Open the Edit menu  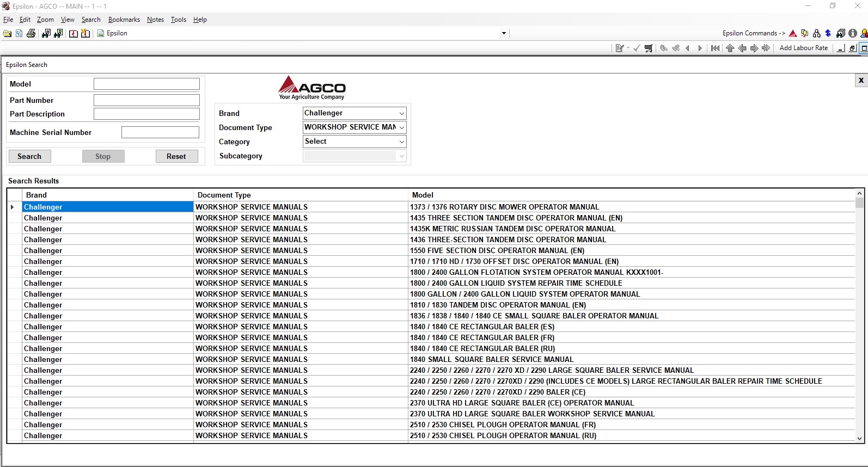point(25,20)
